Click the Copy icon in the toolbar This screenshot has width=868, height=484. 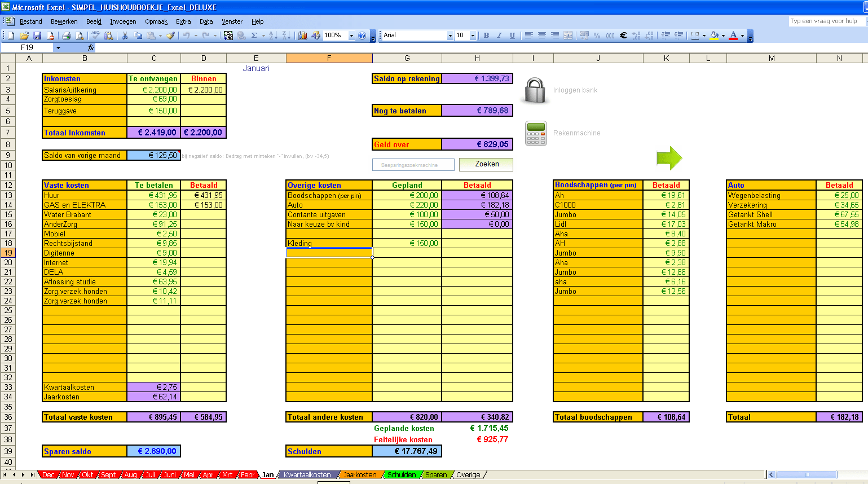pos(138,36)
